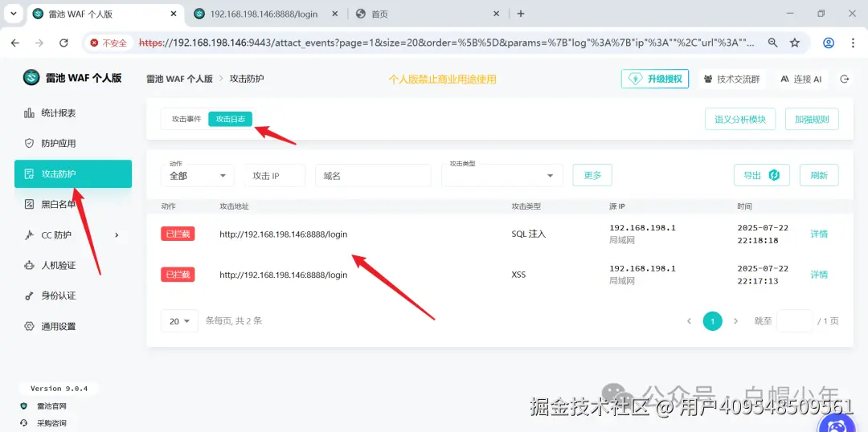Open the 动作 全部 dropdown
Screen dimensions: 868x432
198,175
